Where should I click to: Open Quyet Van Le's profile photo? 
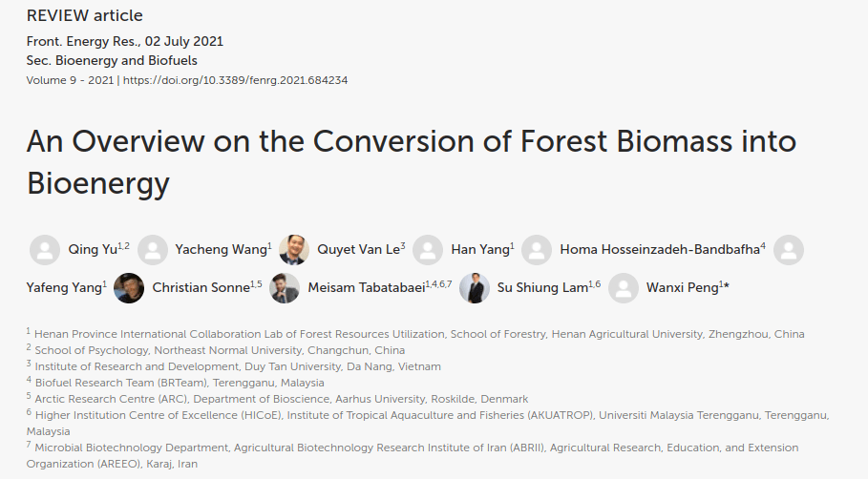294,250
